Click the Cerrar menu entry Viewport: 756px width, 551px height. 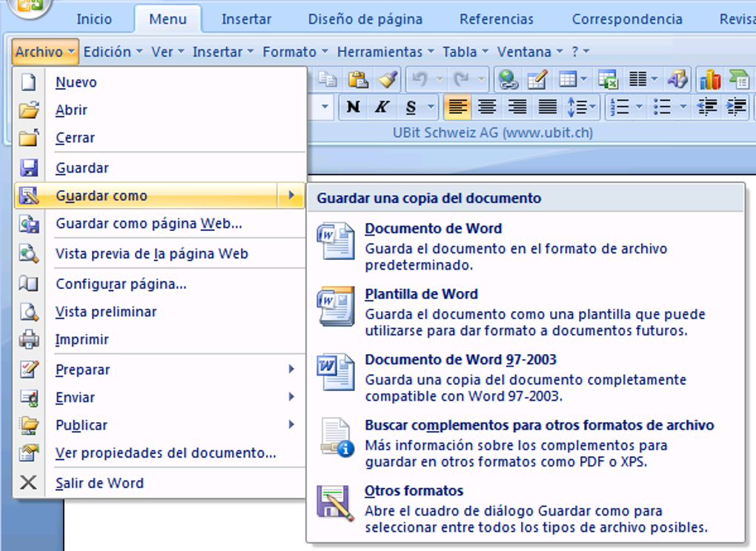pos(159,138)
